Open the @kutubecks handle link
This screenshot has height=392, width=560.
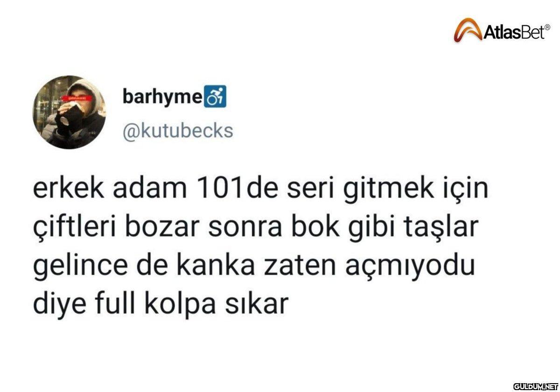[x=177, y=131]
